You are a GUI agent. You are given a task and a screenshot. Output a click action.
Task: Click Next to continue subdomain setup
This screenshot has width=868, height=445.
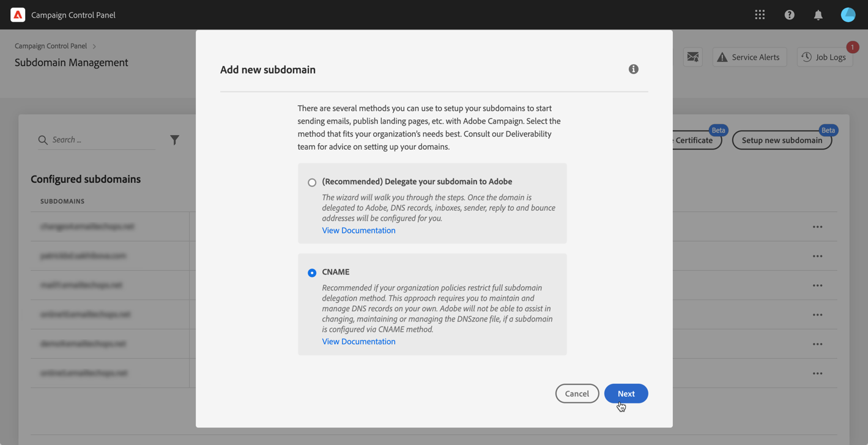pyautogui.click(x=626, y=394)
